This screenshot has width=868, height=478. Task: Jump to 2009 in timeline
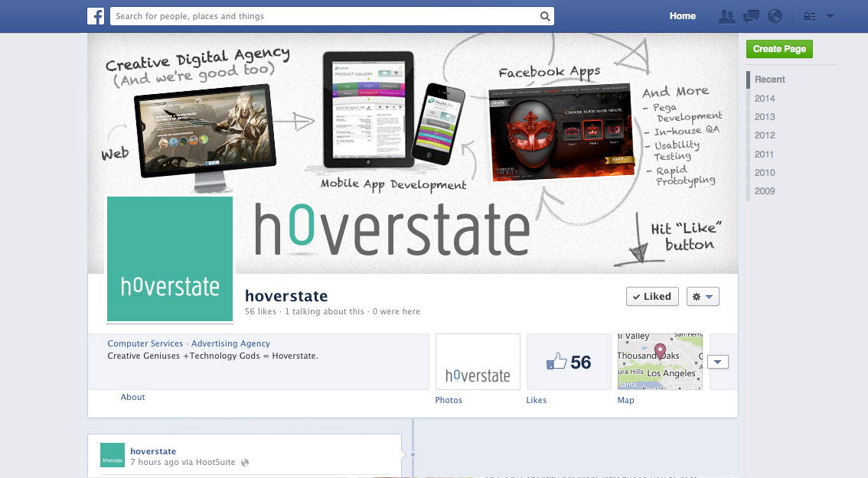(x=765, y=191)
